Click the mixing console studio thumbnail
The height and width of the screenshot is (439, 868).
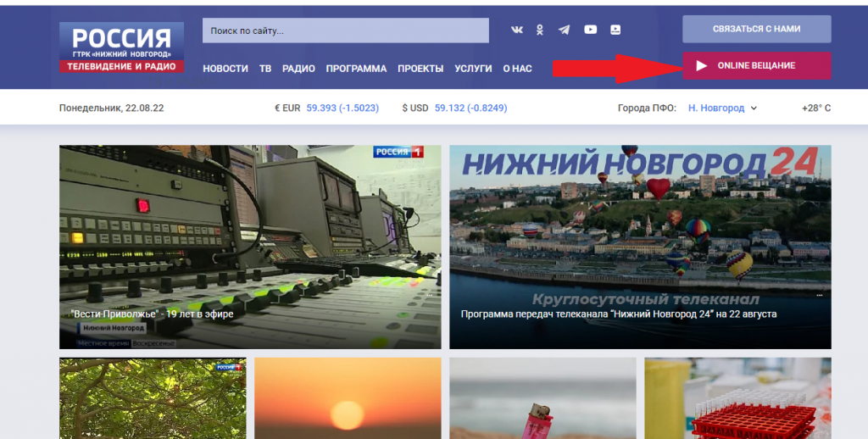coord(250,247)
